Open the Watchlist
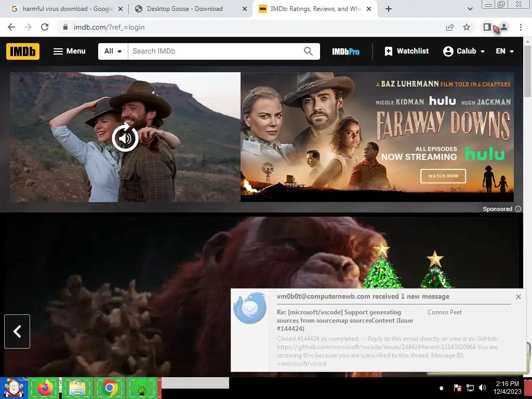The width and height of the screenshot is (532, 399). tap(406, 51)
